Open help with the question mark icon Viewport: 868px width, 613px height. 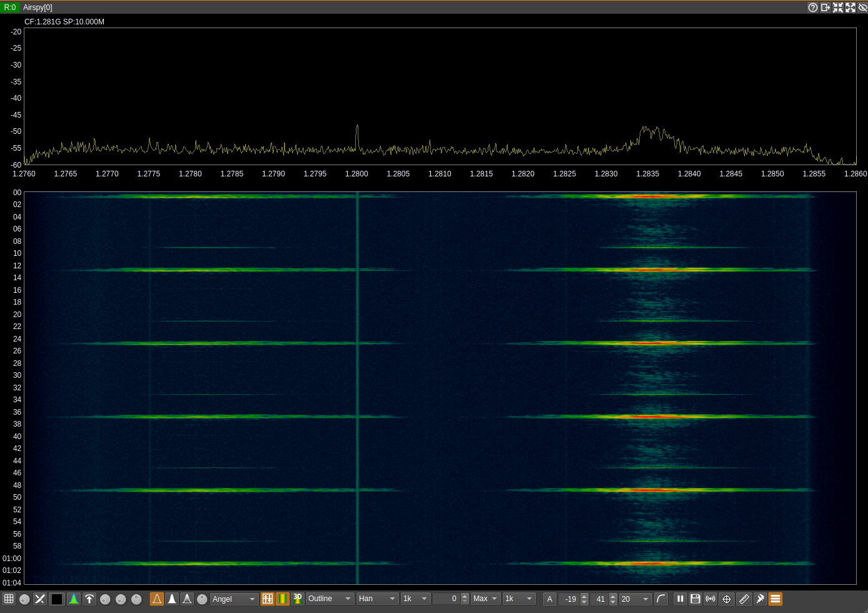coord(813,8)
